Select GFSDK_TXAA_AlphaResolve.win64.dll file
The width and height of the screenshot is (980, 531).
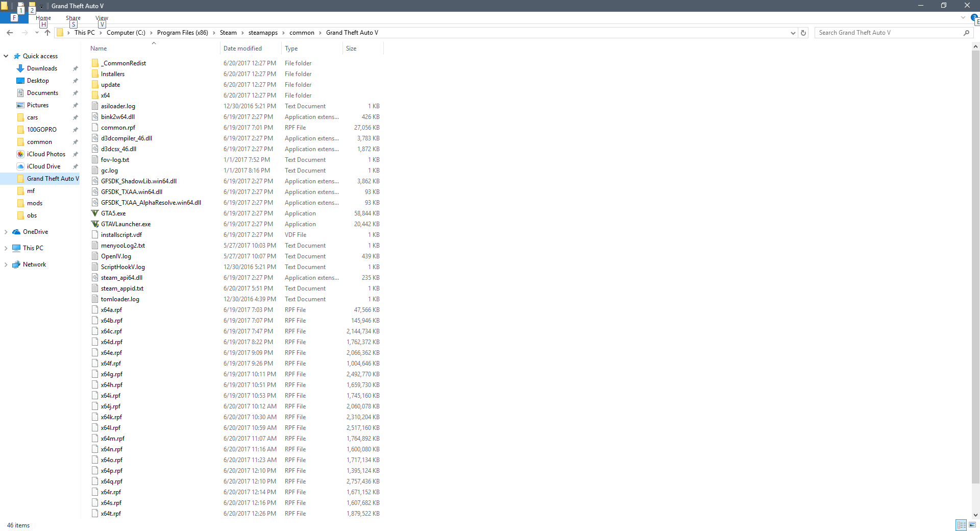click(x=151, y=203)
